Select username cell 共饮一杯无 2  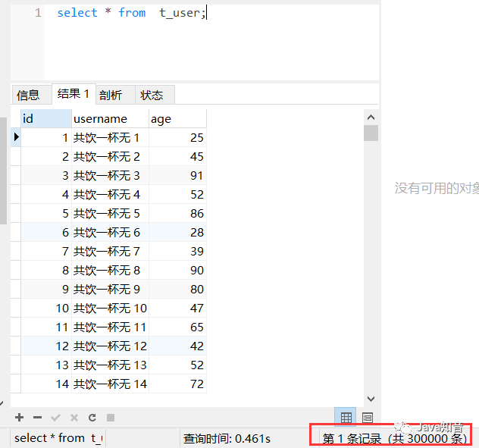[x=111, y=156]
